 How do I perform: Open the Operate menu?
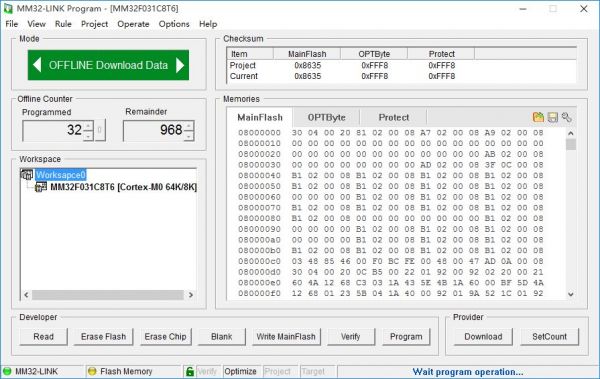pos(133,24)
